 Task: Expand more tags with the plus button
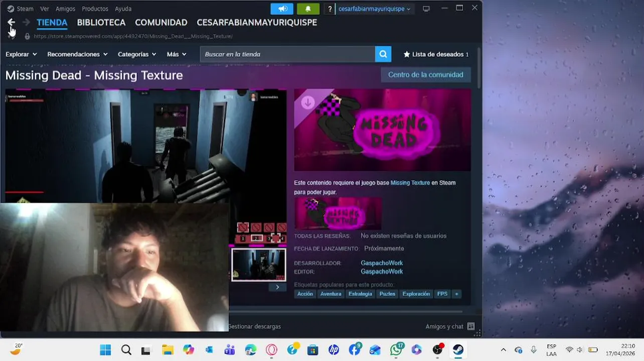pyautogui.click(x=456, y=294)
